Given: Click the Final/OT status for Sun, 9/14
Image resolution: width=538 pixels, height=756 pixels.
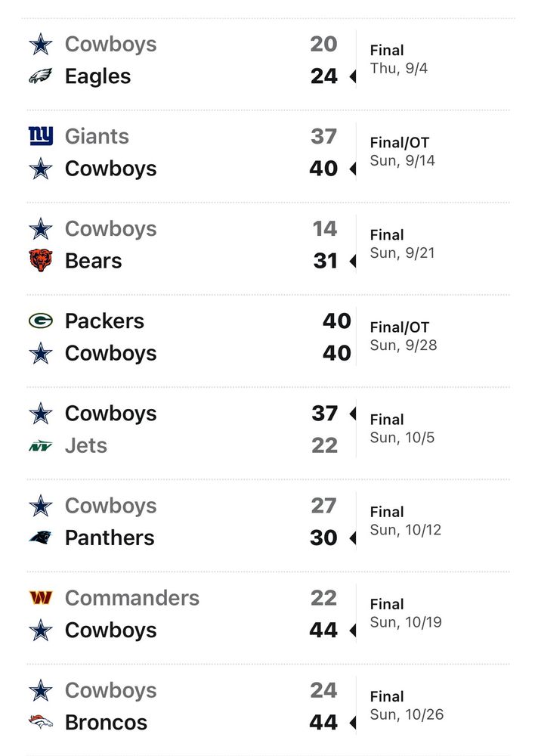Looking at the screenshot, I should 399,142.
